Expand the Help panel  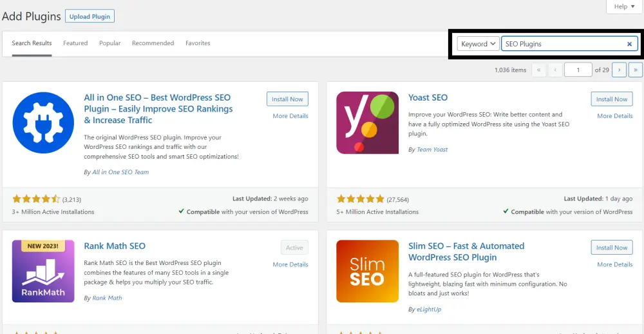624,6
